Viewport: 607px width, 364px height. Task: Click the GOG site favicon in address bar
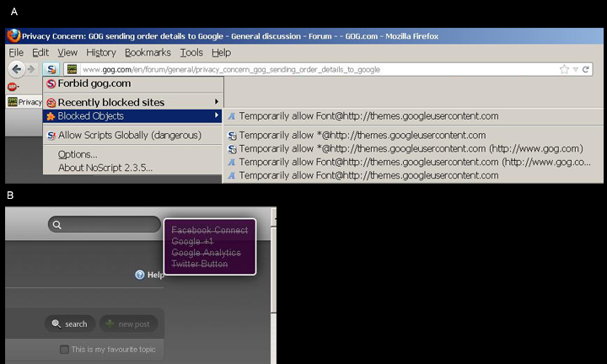[x=72, y=70]
